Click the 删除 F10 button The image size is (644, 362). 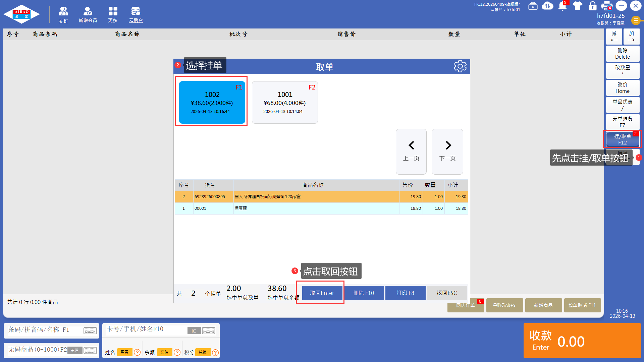click(364, 293)
